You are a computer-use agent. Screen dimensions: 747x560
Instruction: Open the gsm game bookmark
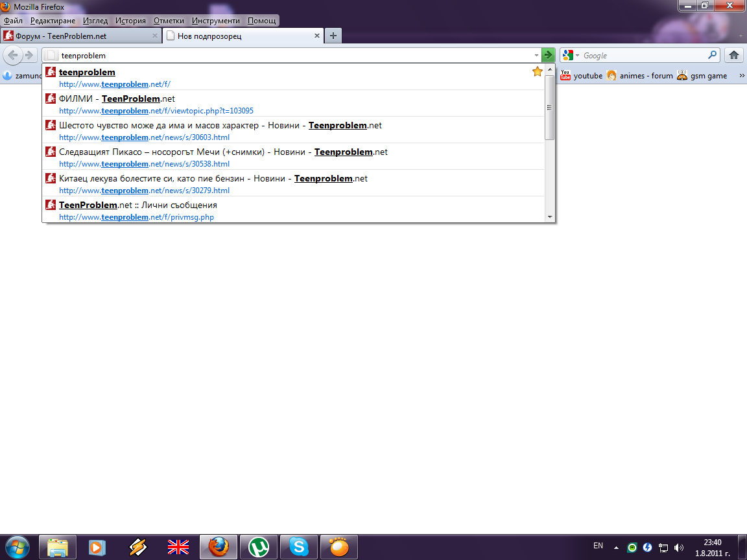click(x=702, y=76)
